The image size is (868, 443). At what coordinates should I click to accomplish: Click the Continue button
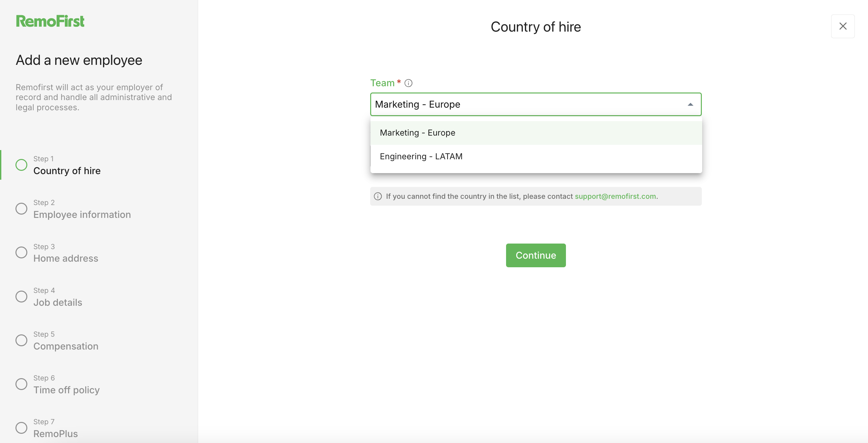point(535,255)
